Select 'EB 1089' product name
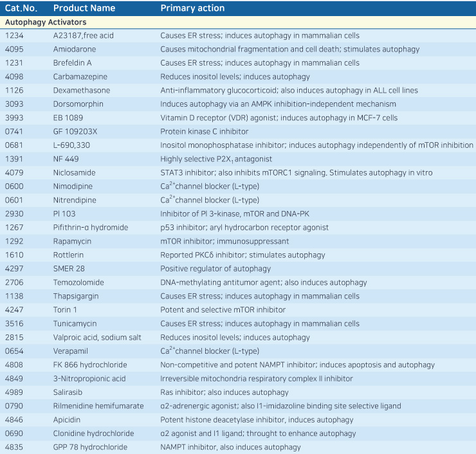The width and height of the screenshot is (476, 454). [68, 118]
